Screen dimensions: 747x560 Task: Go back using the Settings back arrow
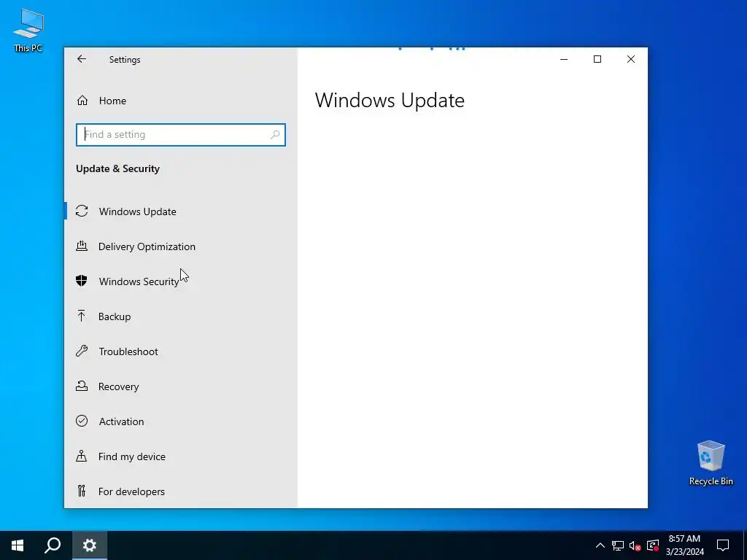click(x=82, y=59)
